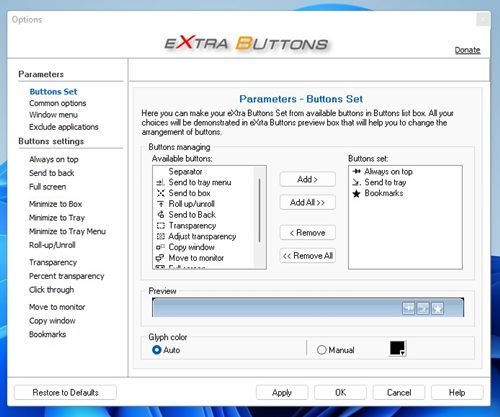Select Copy window icon in available list
Screen dimensions: 500x417
pyautogui.click(x=161, y=247)
